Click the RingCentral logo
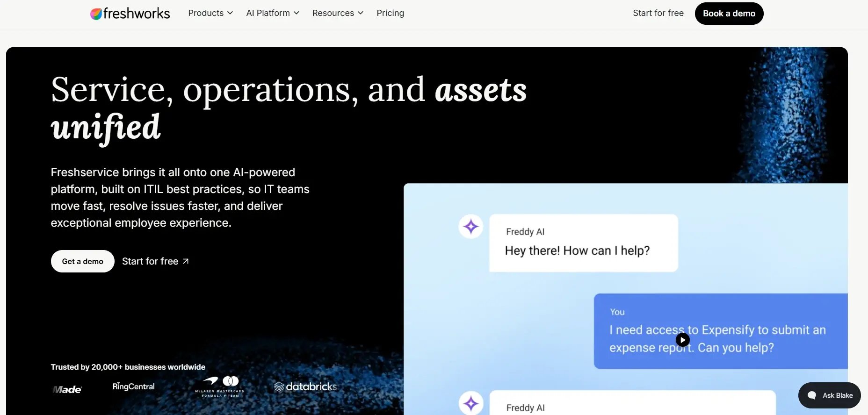Viewport: 868px width, 415px height. pyautogui.click(x=134, y=386)
